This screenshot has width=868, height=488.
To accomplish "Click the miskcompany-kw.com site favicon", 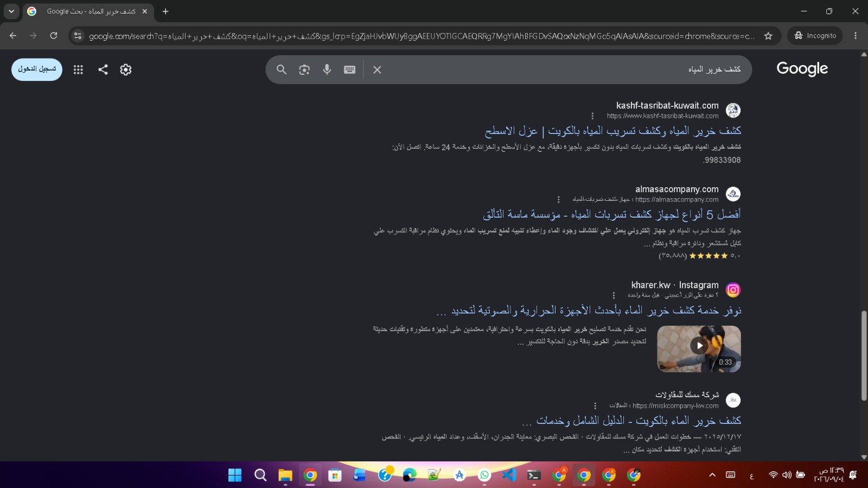I will (733, 400).
